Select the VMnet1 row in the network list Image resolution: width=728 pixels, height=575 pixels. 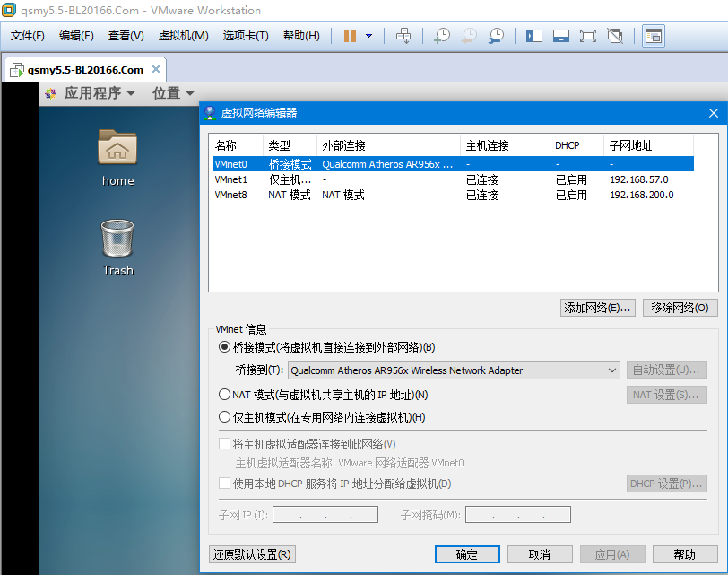coord(453,179)
